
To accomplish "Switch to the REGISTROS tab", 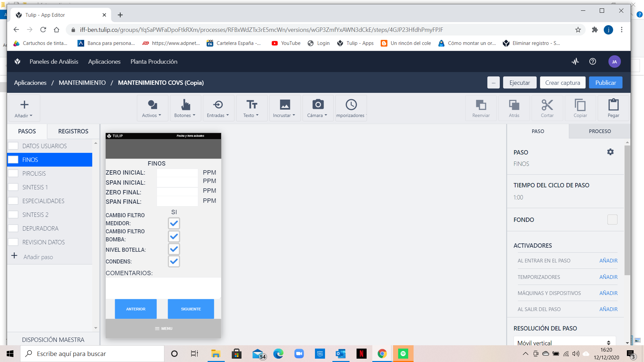I will coord(73,131).
